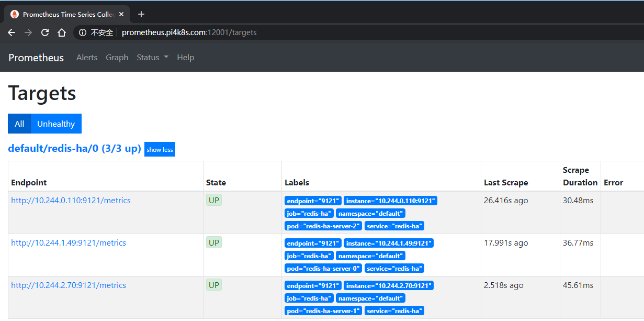Click the 30.48ms scrape duration
The width and height of the screenshot is (644, 321).
[x=578, y=200]
